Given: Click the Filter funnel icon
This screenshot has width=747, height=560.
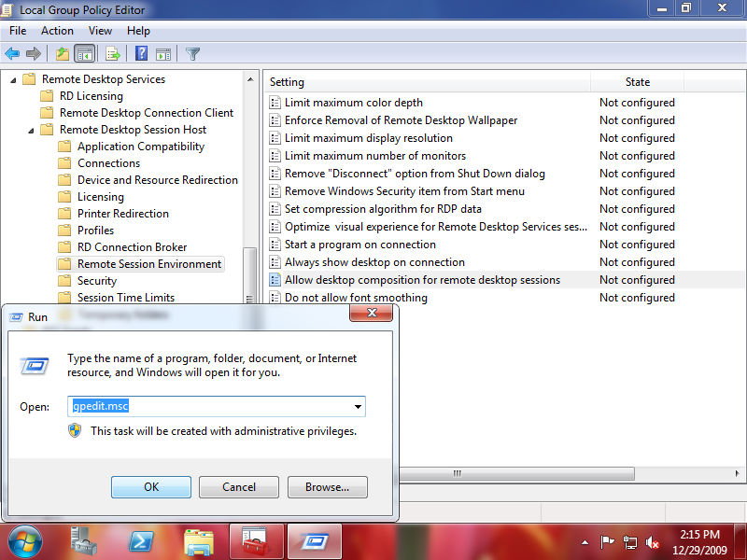Looking at the screenshot, I should [193, 54].
